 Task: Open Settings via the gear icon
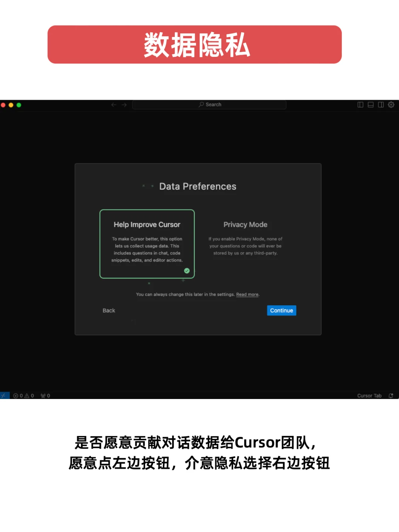pyautogui.click(x=391, y=105)
